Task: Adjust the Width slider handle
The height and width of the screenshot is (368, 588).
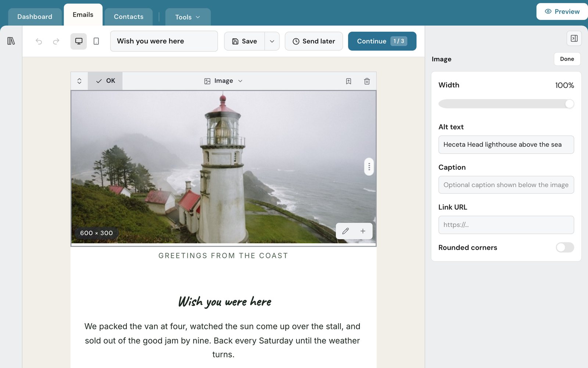Action: tap(569, 104)
